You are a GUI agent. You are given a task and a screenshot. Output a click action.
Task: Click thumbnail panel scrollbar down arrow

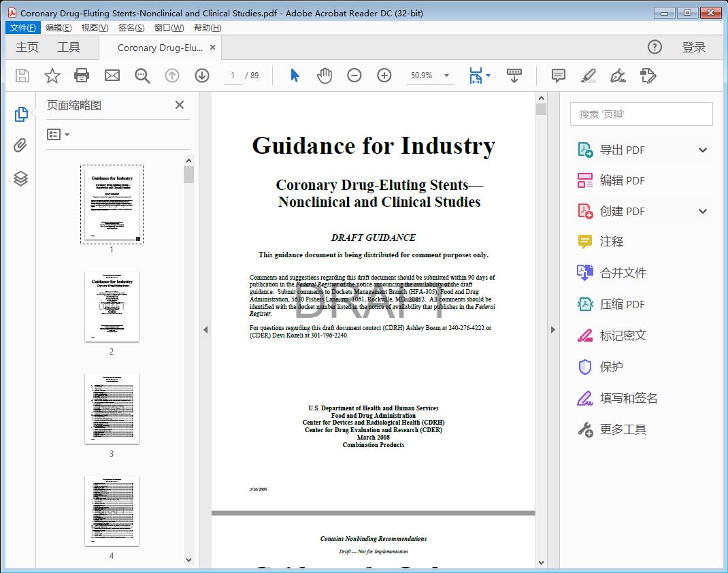click(188, 560)
